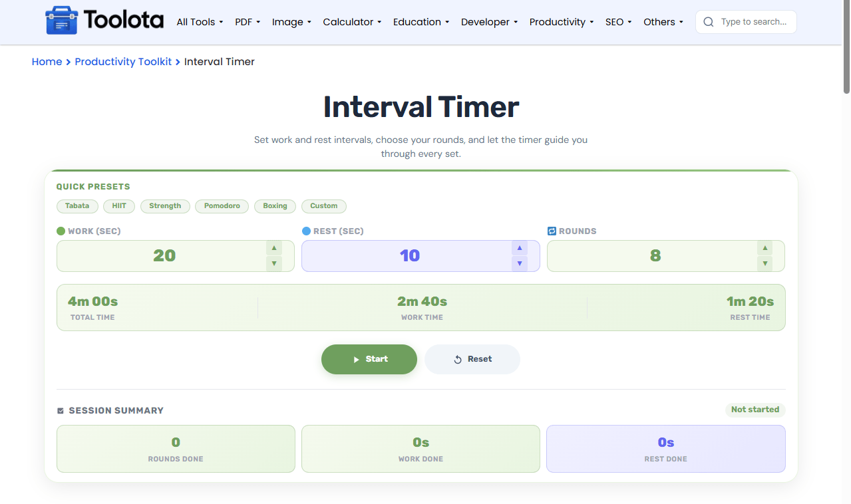The image size is (851, 504).
Task: Click the Toolota brand name
Action: (124, 21)
